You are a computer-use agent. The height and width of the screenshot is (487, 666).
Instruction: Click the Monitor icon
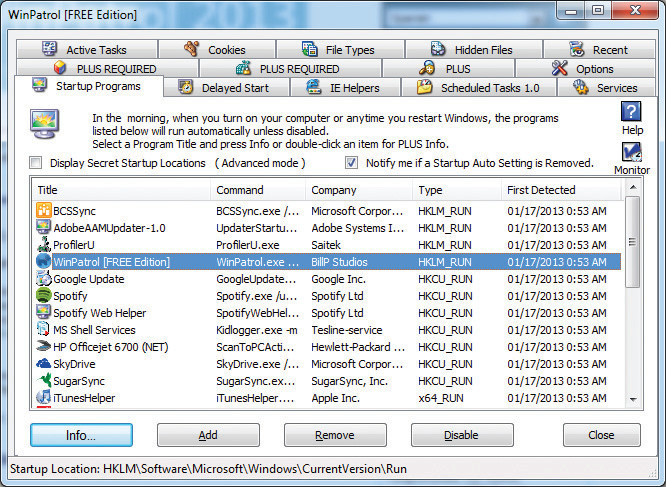click(x=631, y=153)
